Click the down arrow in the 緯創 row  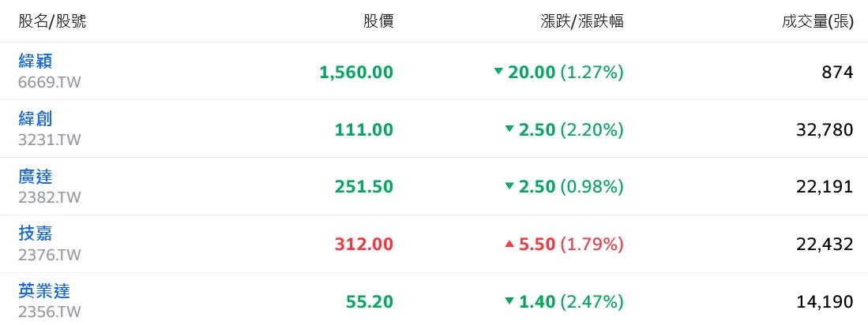point(510,129)
